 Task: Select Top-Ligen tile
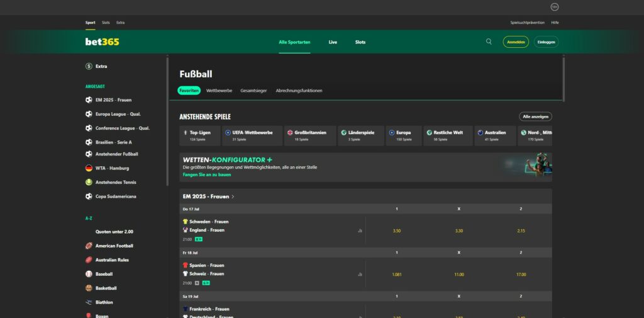coord(199,136)
